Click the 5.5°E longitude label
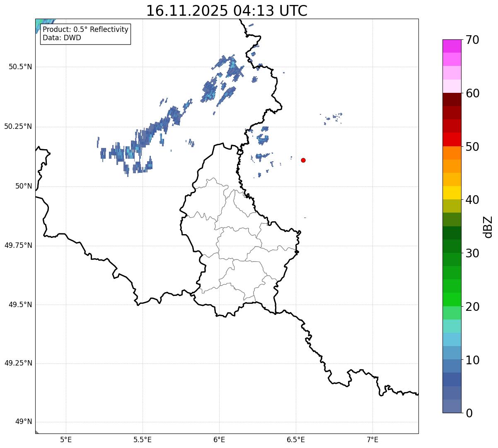Screen dimensions: 498x448 (x=143, y=439)
